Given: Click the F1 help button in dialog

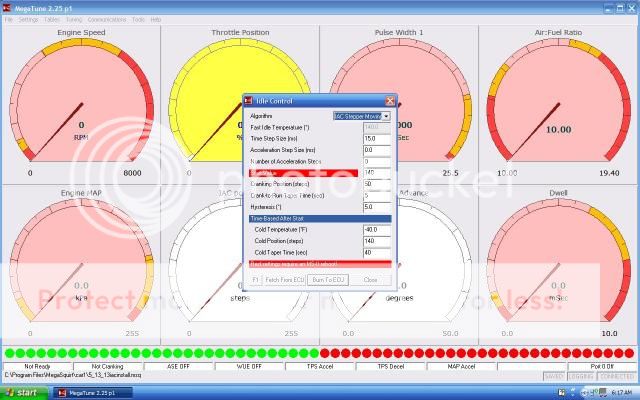Looking at the screenshot, I should (x=255, y=280).
